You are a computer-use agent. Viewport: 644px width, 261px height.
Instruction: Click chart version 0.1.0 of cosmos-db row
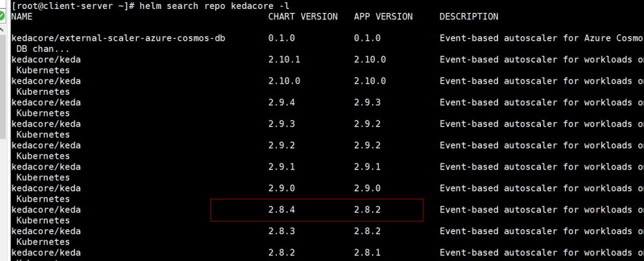coord(282,38)
